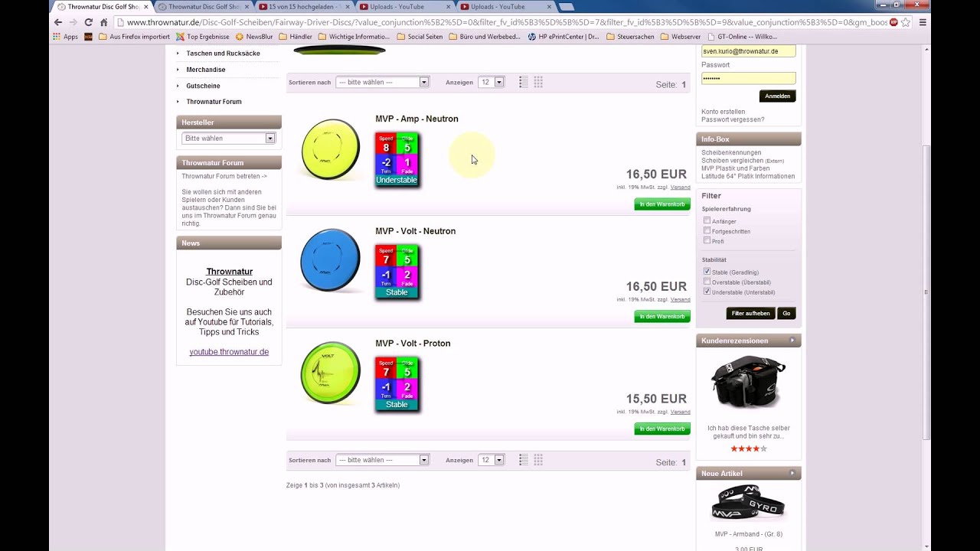Open the browser home page icon
980x551 pixels.
(104, 22)
